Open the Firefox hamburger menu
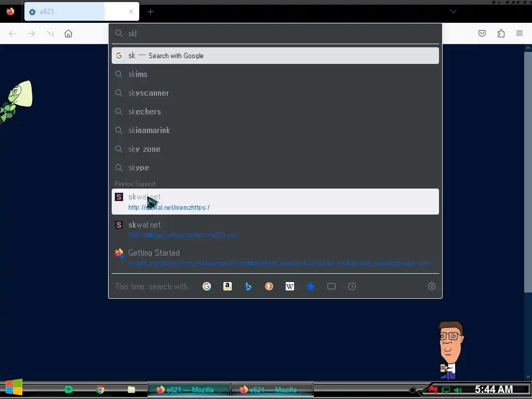The image size is (532, 399). click(520, 33)
